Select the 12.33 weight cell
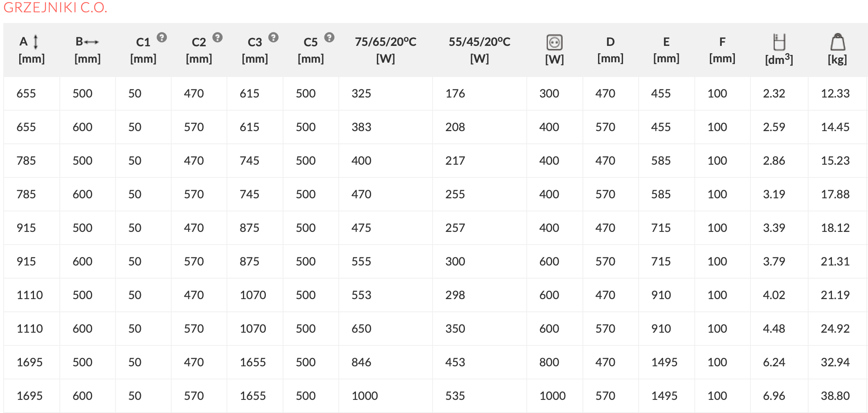 click(x=835, y=93)
